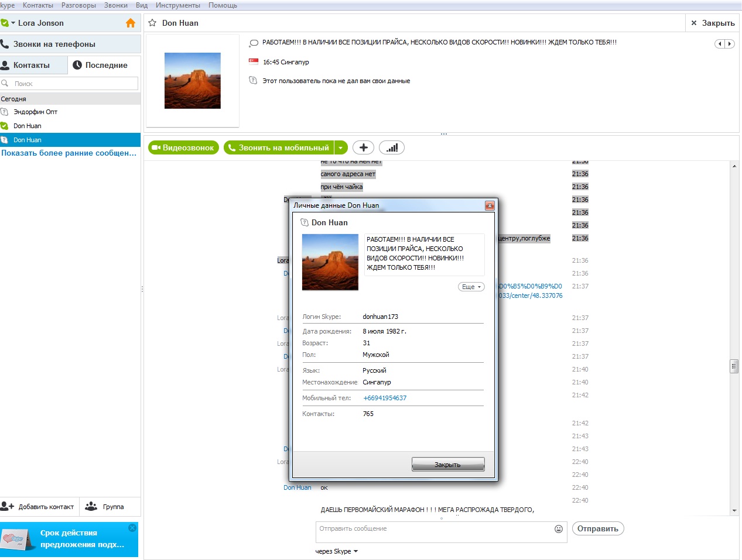Switch to the Последние tab
The width and height of the screenshot is (742, 560).
104,65
